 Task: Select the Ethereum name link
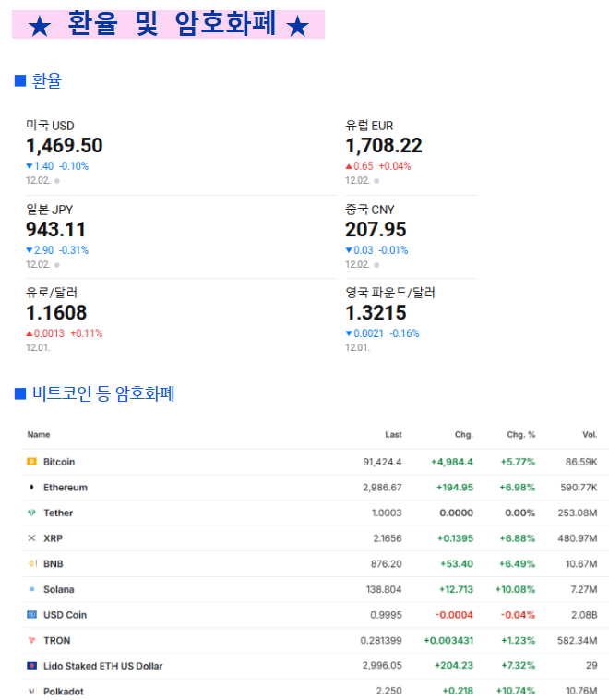coord(65,488)
